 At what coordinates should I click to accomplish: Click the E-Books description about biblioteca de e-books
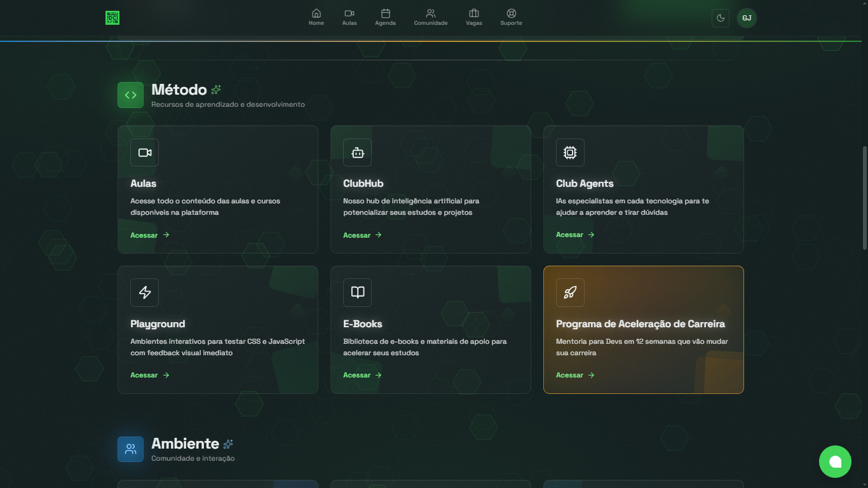click(425, 347)
